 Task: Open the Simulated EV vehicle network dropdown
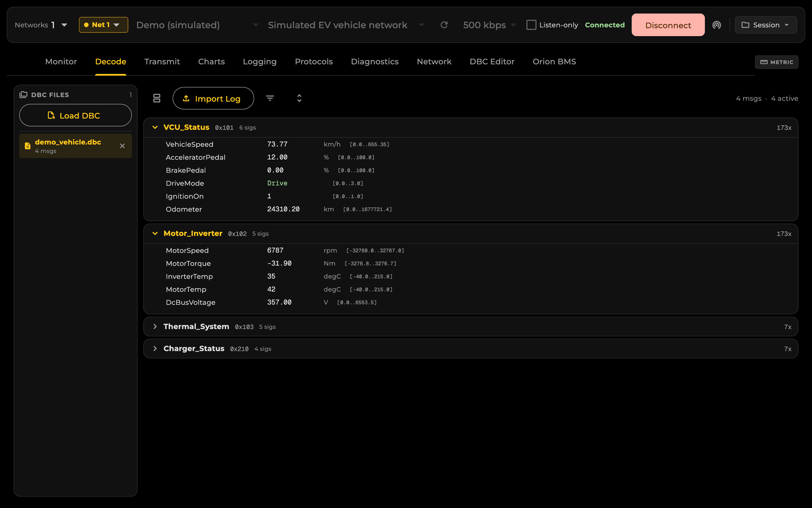346,25
